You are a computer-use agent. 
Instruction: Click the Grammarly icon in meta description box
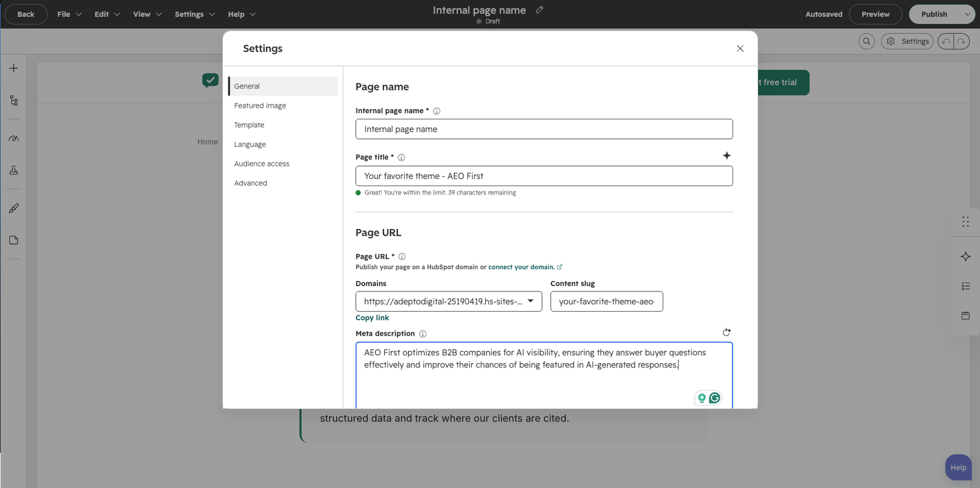point(715,398)
